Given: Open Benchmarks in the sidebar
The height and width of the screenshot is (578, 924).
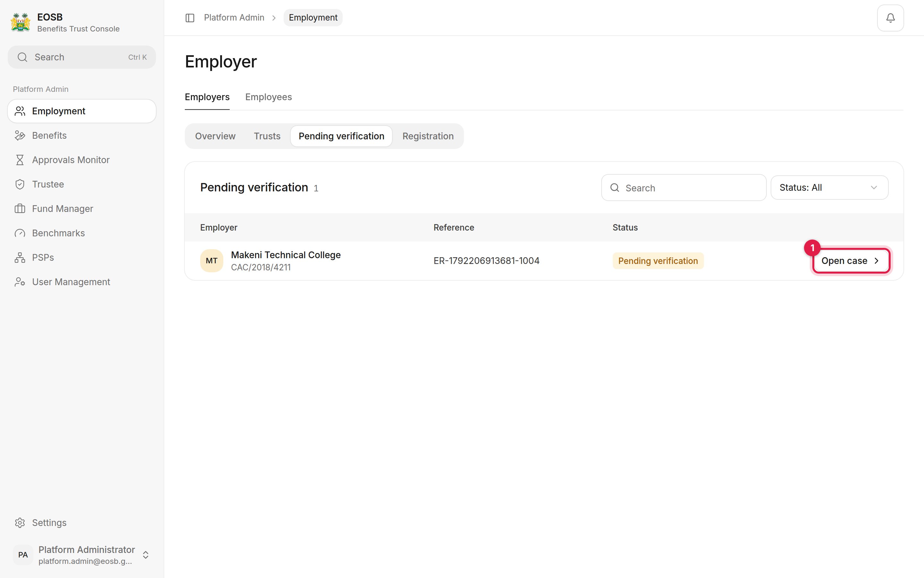Looking at the screenshot, I should 82,233.
